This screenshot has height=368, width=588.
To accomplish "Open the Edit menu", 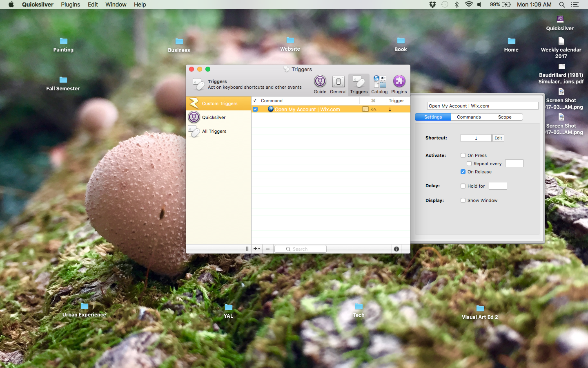I will pos(93,4).
